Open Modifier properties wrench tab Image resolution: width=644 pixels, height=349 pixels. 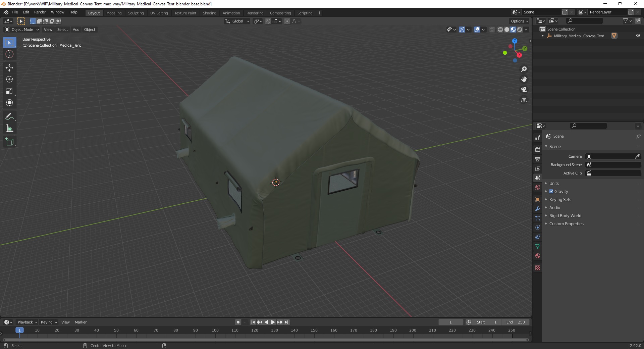[538, 209]
